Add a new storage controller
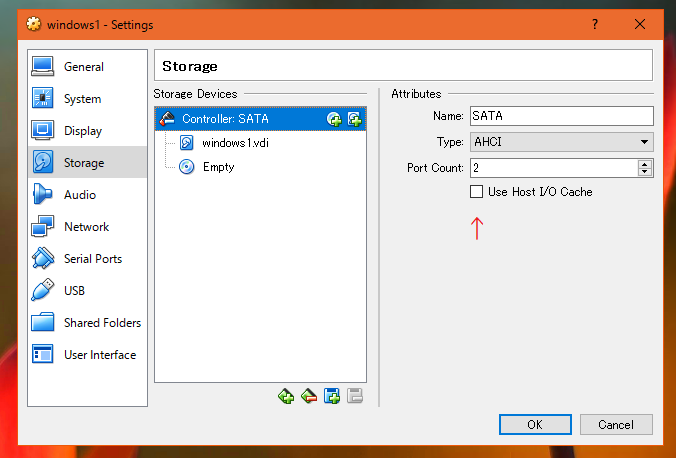The height and width of the screenshot is (458, 676). click(x=286, y=395)
